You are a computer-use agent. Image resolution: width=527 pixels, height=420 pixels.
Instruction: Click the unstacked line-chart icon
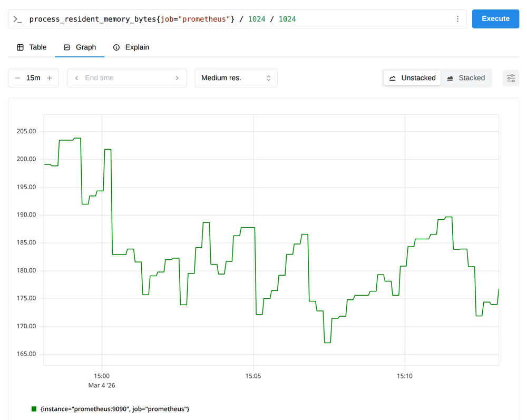[392, 77]
